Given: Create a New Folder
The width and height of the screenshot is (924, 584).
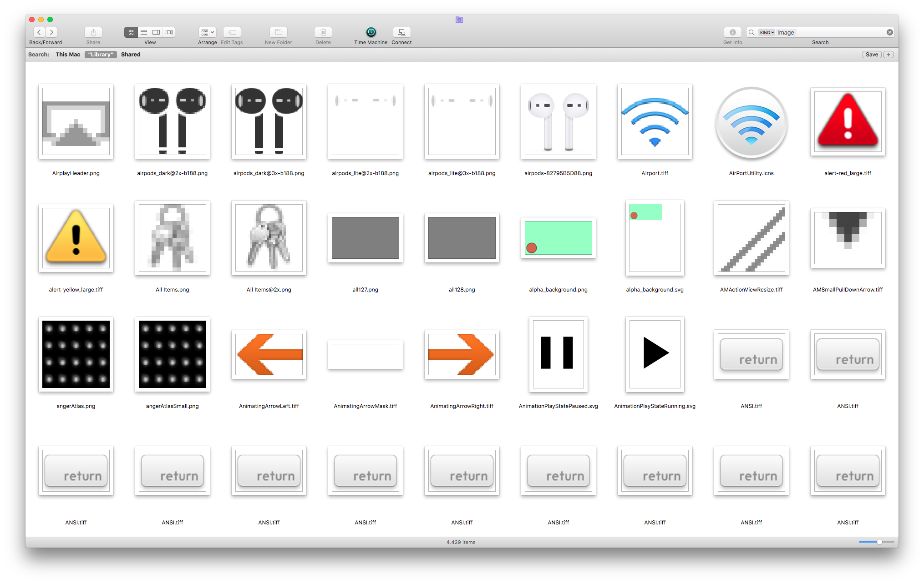Looking at the screenshot, I should [279, 32].
